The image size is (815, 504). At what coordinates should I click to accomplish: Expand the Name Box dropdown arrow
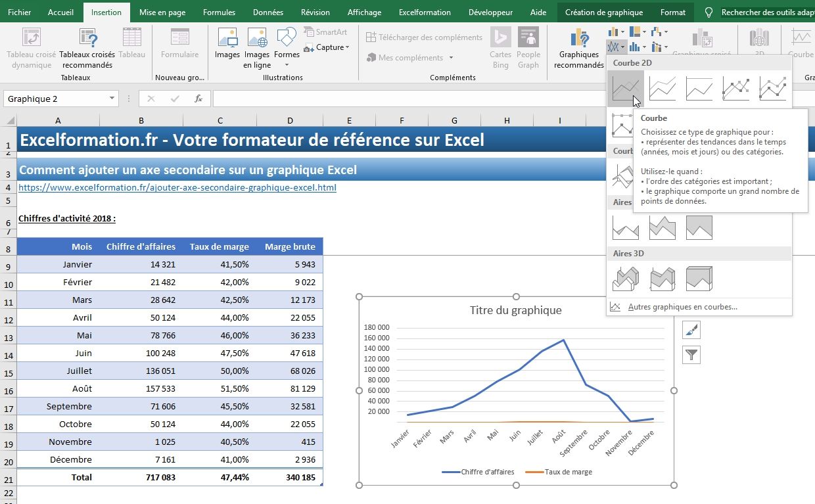(x=112, y=99)
